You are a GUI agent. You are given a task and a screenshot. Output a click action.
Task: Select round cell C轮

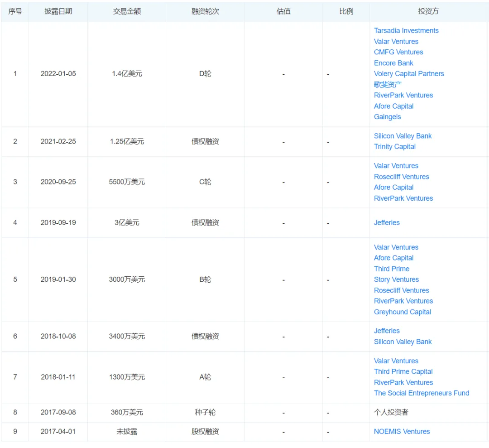pos(205,182)
